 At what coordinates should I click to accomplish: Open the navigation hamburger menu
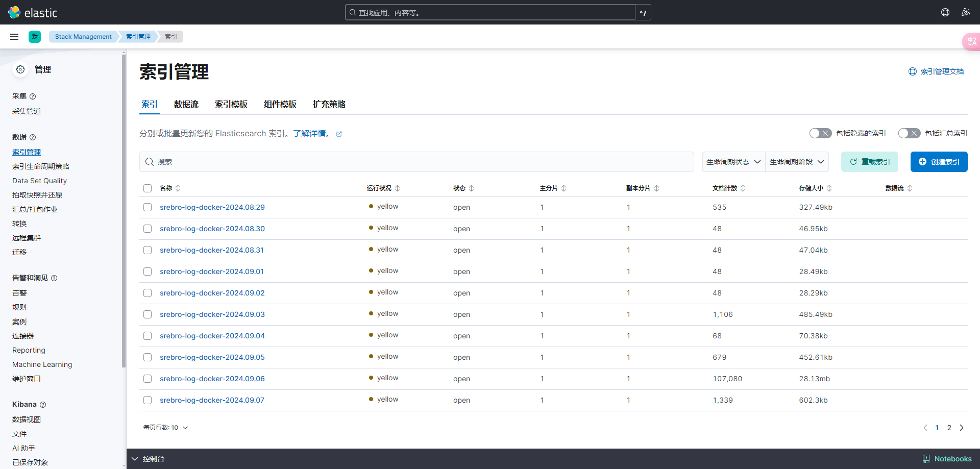[x=14, y=36]
